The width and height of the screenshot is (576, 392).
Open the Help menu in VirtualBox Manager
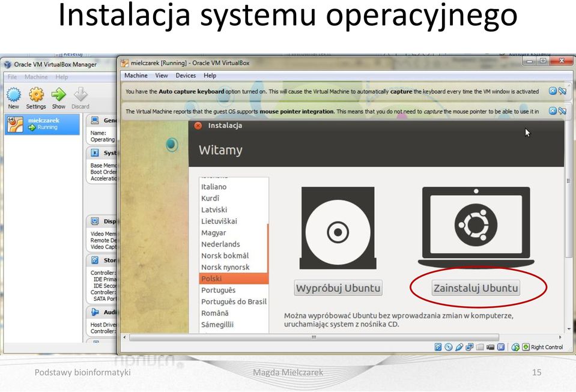62,77
